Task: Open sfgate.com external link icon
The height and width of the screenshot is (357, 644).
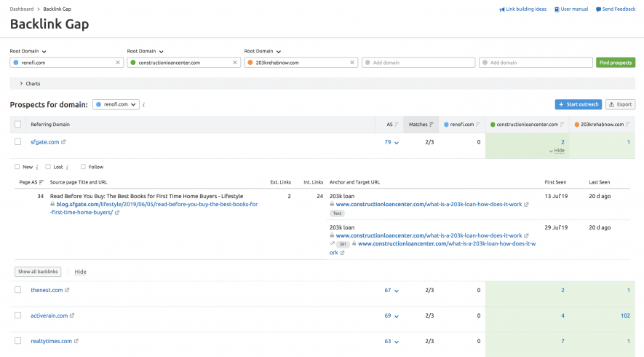Action: click(63, 142)
